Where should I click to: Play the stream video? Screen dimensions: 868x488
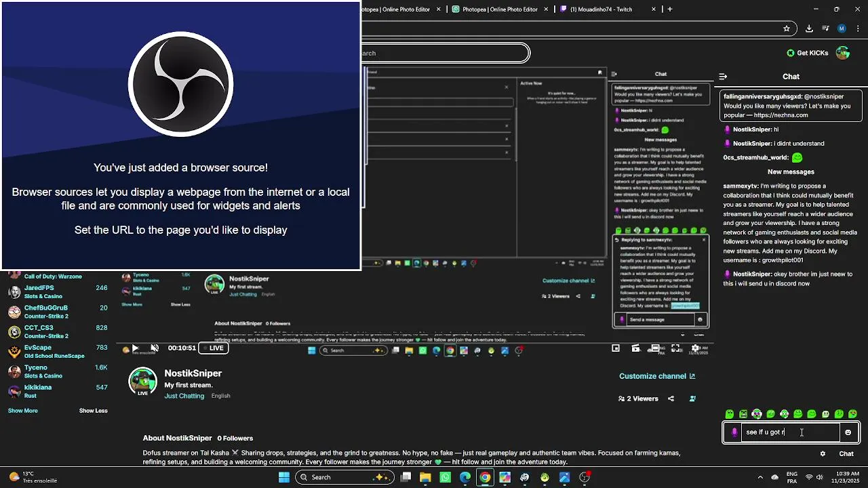pos(135,348)
